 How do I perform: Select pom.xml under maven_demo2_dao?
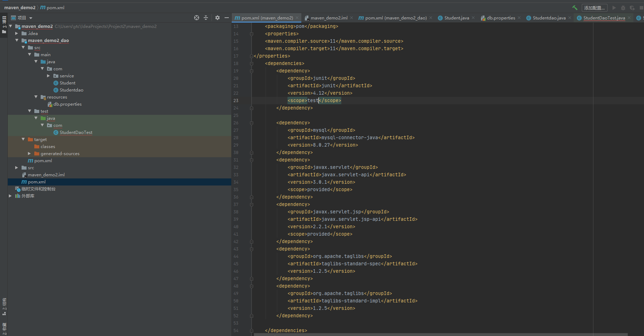pos(43,161)
